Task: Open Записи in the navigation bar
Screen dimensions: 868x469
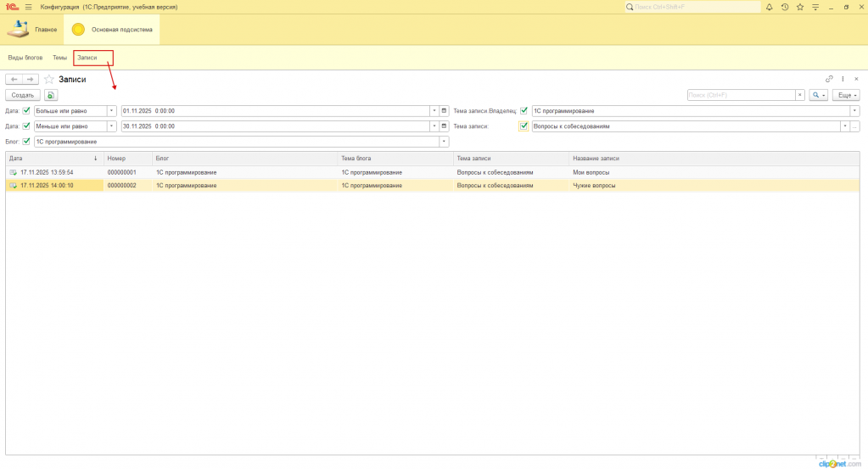Action: 87,58
